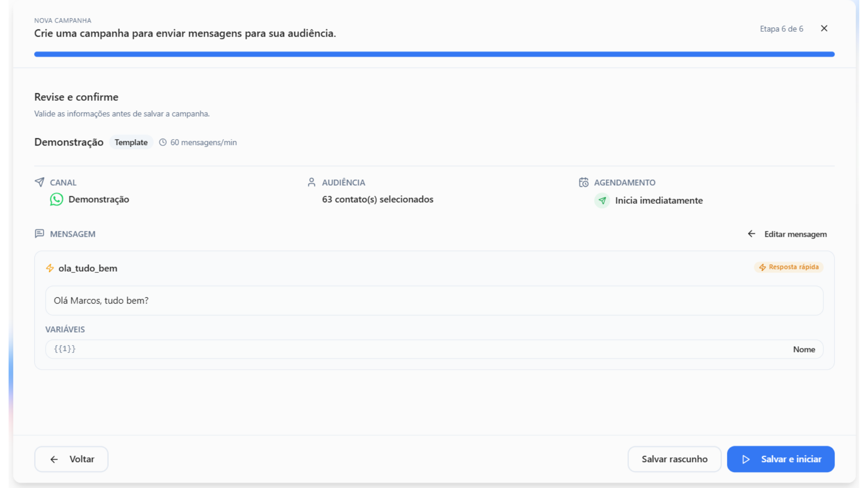Click the lightning bolt icon next to ola_tudo_bem
The width and height of the screenshot is (868, 488).
click(50, 268)
